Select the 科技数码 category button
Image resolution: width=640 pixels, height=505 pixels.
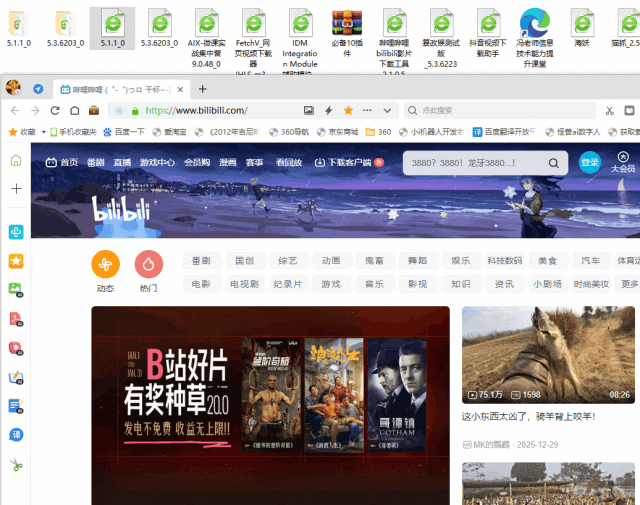504,261
